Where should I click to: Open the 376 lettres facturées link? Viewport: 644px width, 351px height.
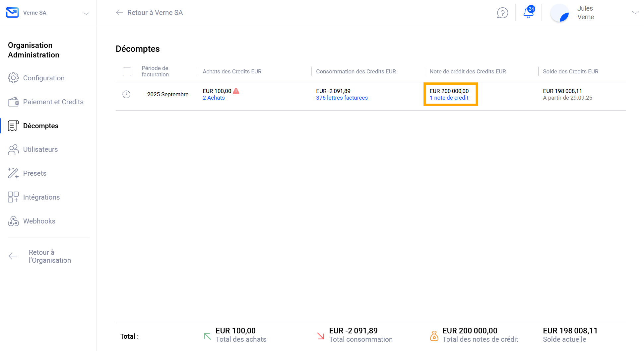click(x=342, y=98)
